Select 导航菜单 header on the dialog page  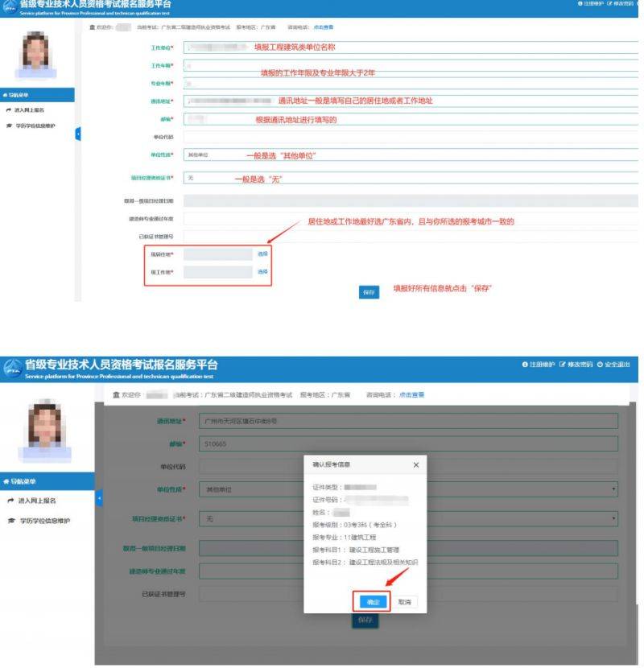pos(47,481)
